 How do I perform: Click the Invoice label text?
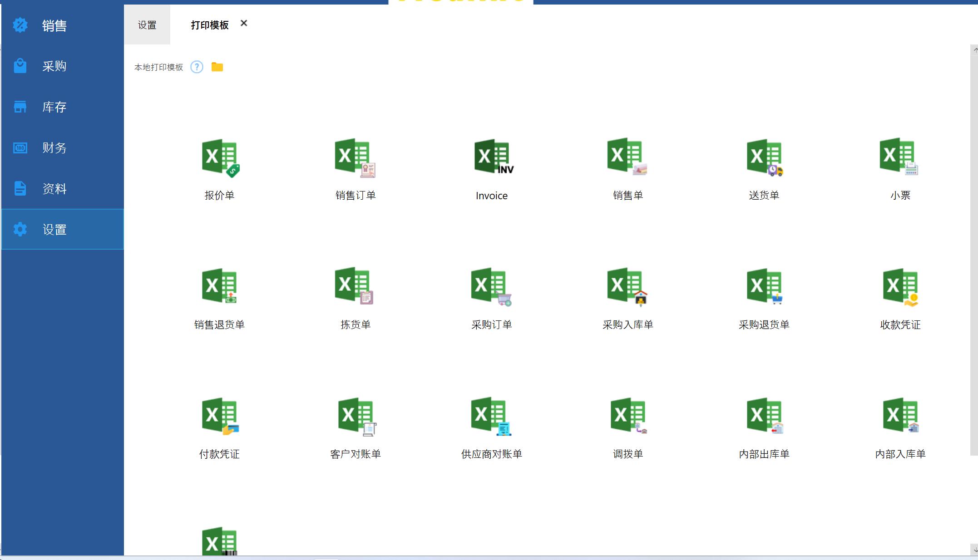coord(492,196)
